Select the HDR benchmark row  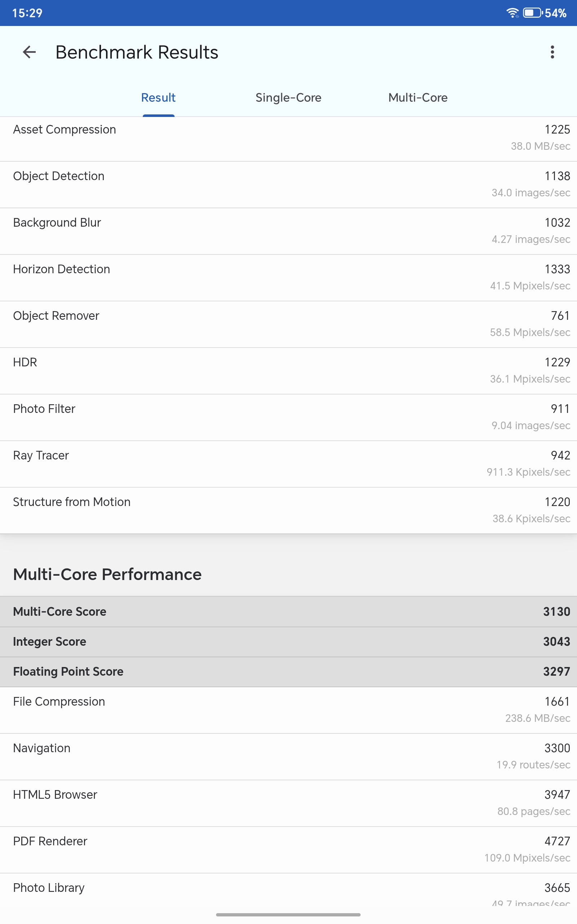pos(288,371)
